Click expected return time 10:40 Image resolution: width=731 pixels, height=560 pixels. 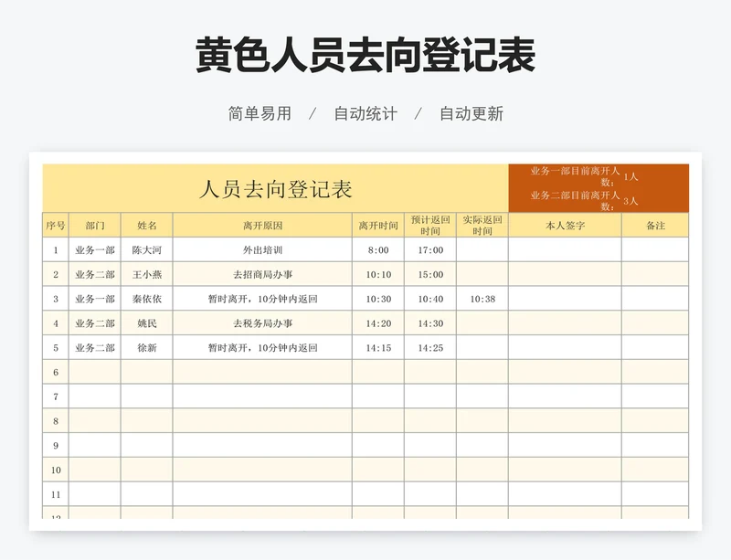pyautogui.click(x=430, y=299)
